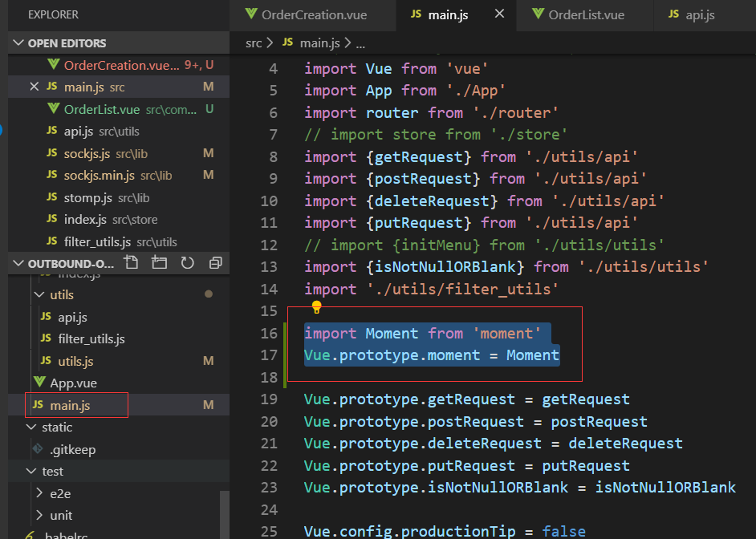Click the New File icon in explorer header

[131, 262]
